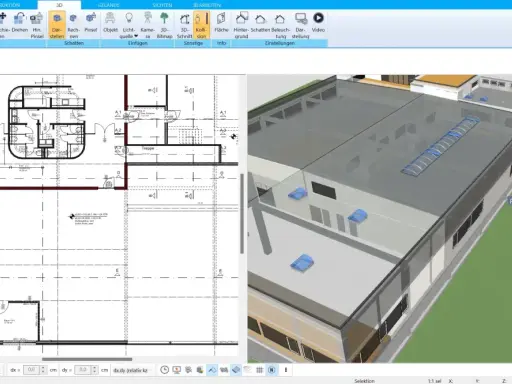Open the SICHTEN ribbon tab
512x384 pixels.
(x=162, y=5)
